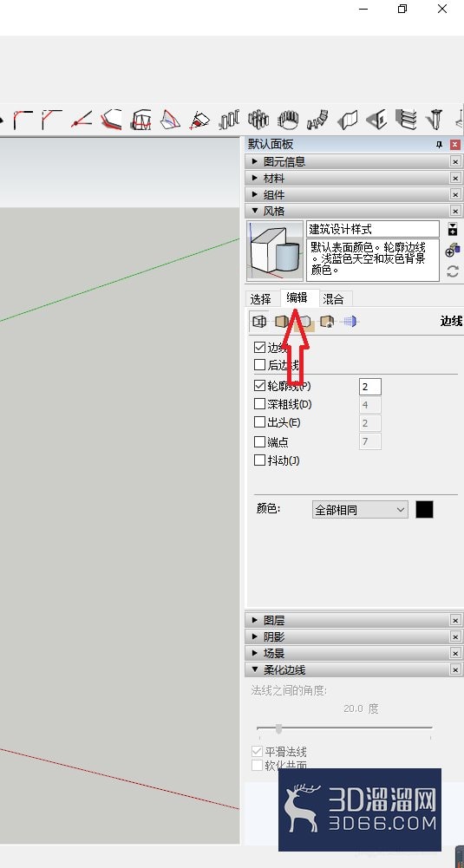Enable the 端点 checkbox

(259, 441)
